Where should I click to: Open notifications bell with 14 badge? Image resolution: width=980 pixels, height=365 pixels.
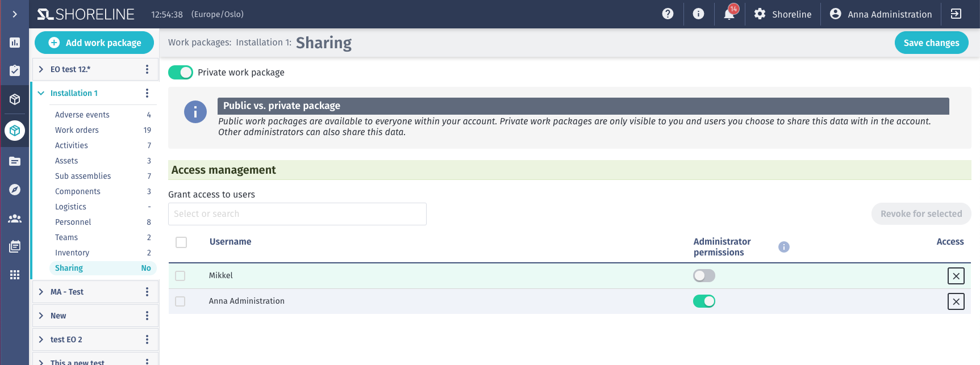(x=729, y=14)
